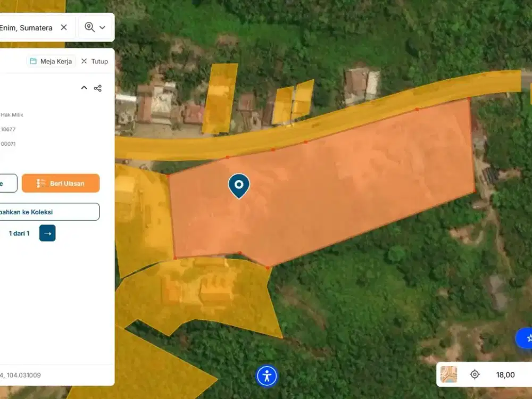Open the accessibility widget
This screenshot has width=532, height=399.
pos(267,376)
